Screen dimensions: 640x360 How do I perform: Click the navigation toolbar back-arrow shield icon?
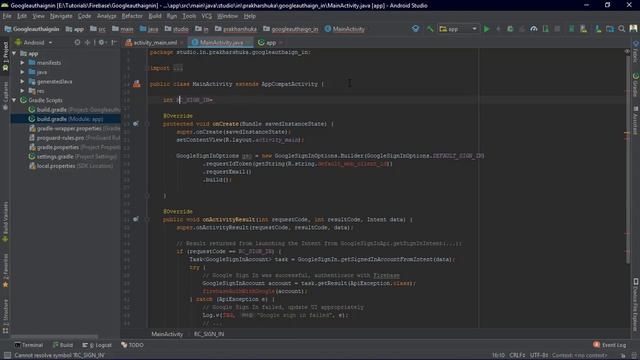pyautogui.click(x=416, y=29)
